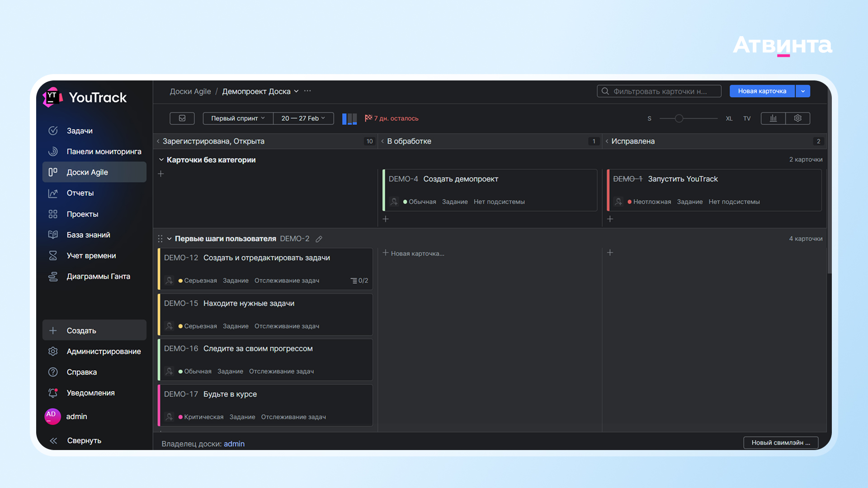
Task: Collapse the Исправлена column
Action: coord(607,141)
